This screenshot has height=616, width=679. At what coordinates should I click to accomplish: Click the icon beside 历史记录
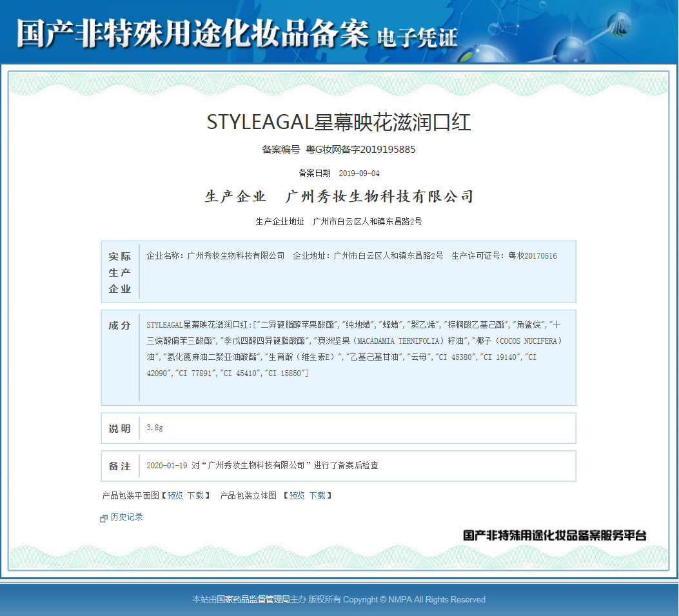(x=104, y=518)
